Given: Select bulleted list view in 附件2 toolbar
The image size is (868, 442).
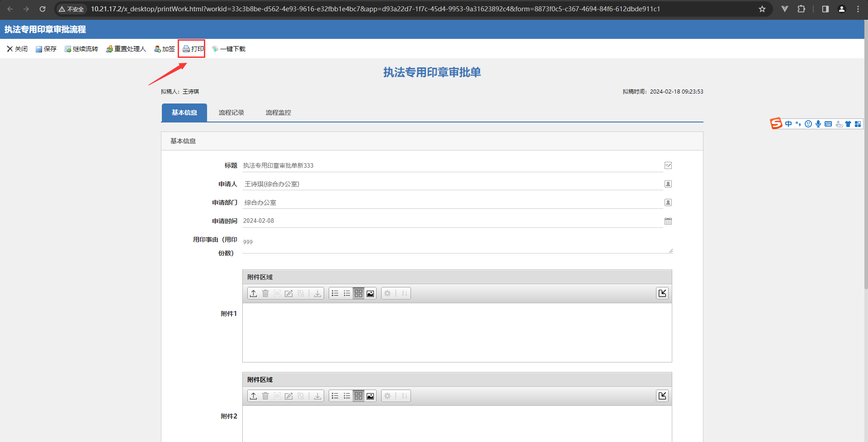Looking at the screenshot, I should pos(335,396).
